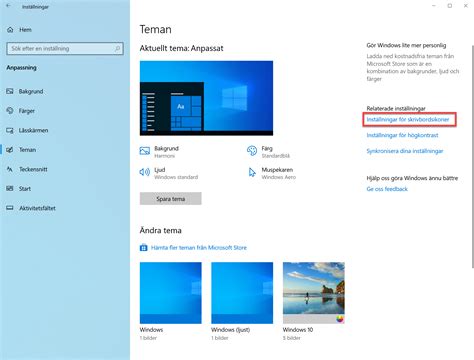Click the Microsoft Store bag icon
The width and height of the screenshot is (474, 360).
pyautogui.click(x=144, y=248)
